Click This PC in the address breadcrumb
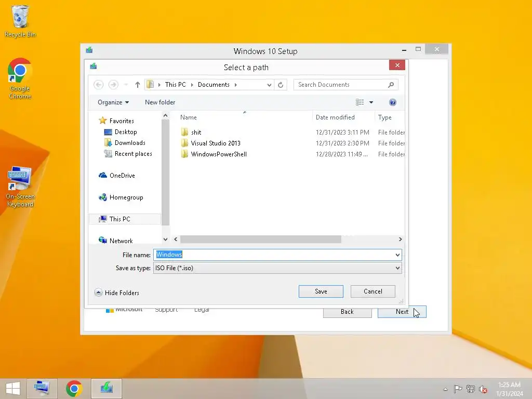The width and height of the screenshot is (532, 399). coord(176,85)
